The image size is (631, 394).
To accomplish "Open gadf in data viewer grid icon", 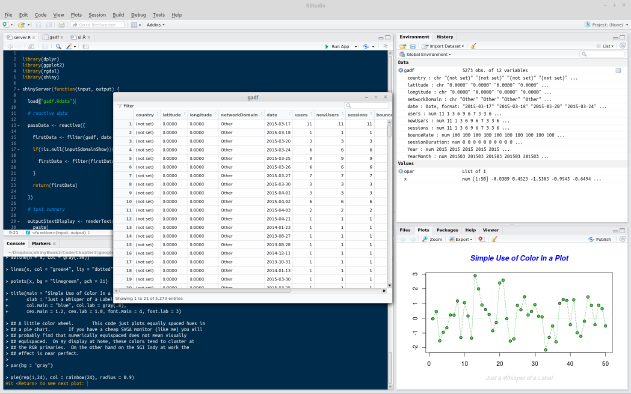I will 618,70.
